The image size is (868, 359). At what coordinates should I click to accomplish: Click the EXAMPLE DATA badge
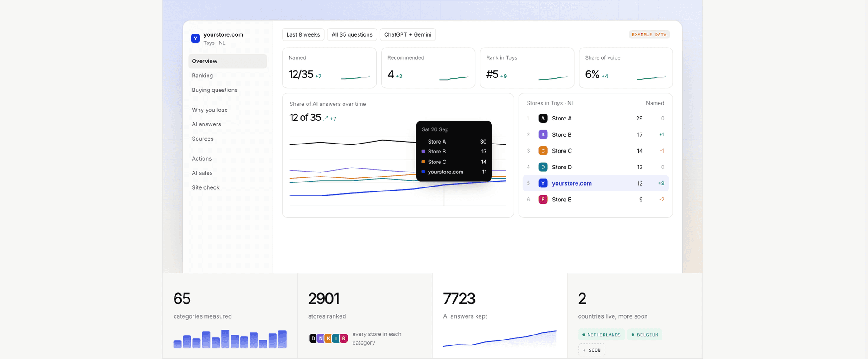(x=649, y=35)
